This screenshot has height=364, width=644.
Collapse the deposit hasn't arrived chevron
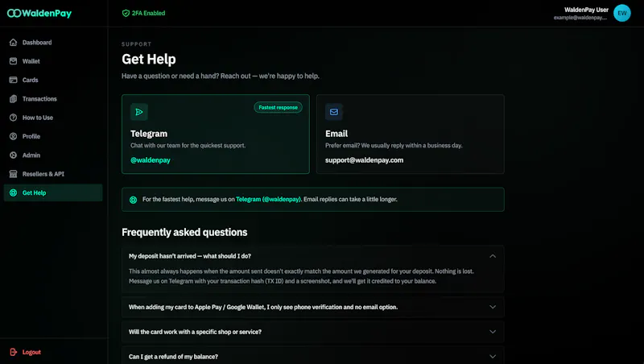tap(493, 256)
